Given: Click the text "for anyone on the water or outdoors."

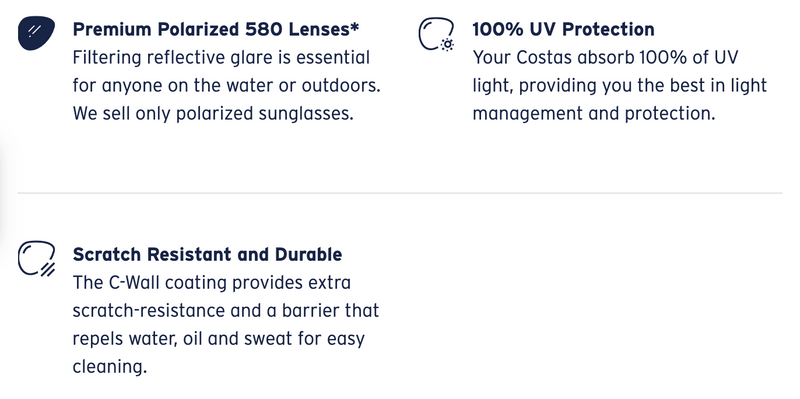Looking at the screenshot, I should coord(227,85).
